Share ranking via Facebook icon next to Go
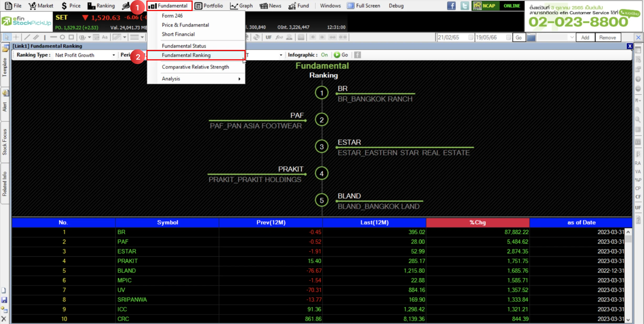Viewport: 644px width, 324px height. coord(357,55)
